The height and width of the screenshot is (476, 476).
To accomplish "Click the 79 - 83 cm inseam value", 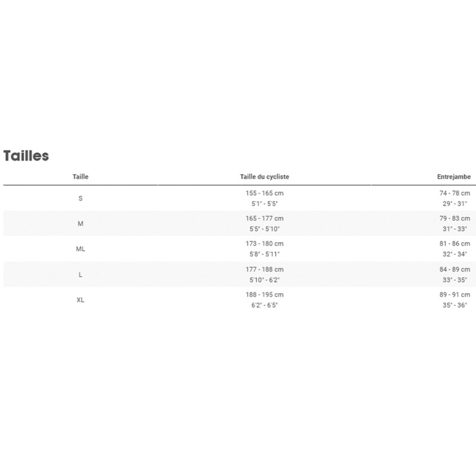I will point(455,219).
